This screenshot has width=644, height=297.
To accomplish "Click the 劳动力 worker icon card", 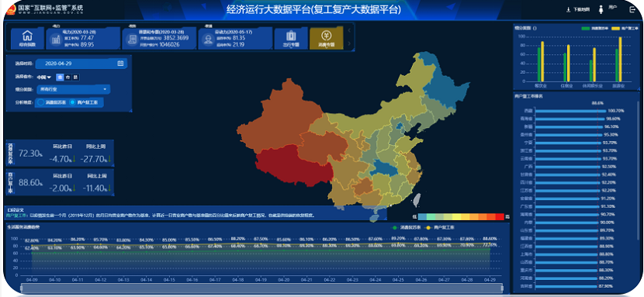I will [235, 39].
